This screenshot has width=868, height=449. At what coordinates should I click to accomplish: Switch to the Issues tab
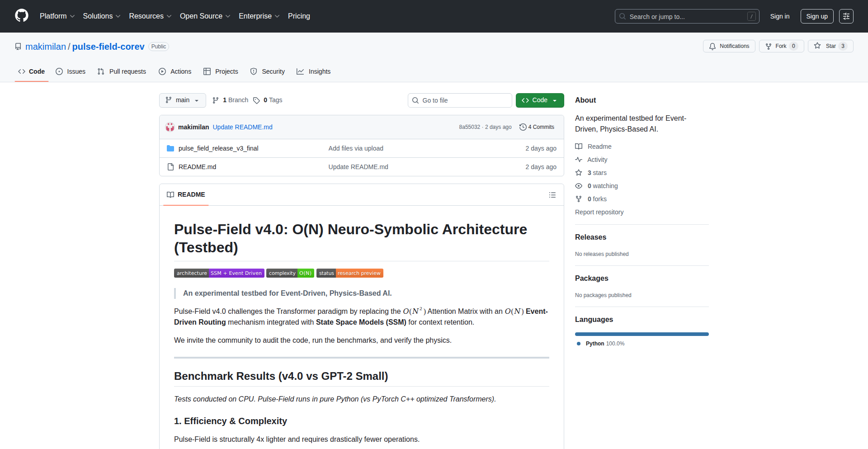pos(71,71)
